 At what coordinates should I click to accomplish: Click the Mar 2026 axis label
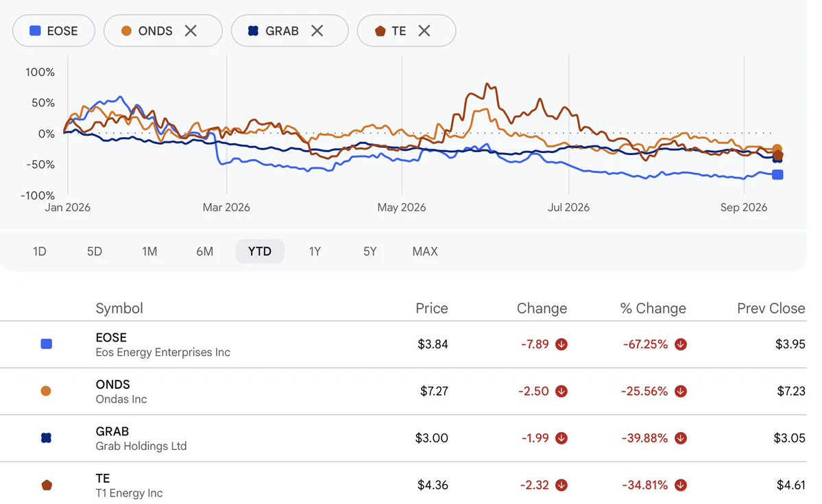pos(226,208)
